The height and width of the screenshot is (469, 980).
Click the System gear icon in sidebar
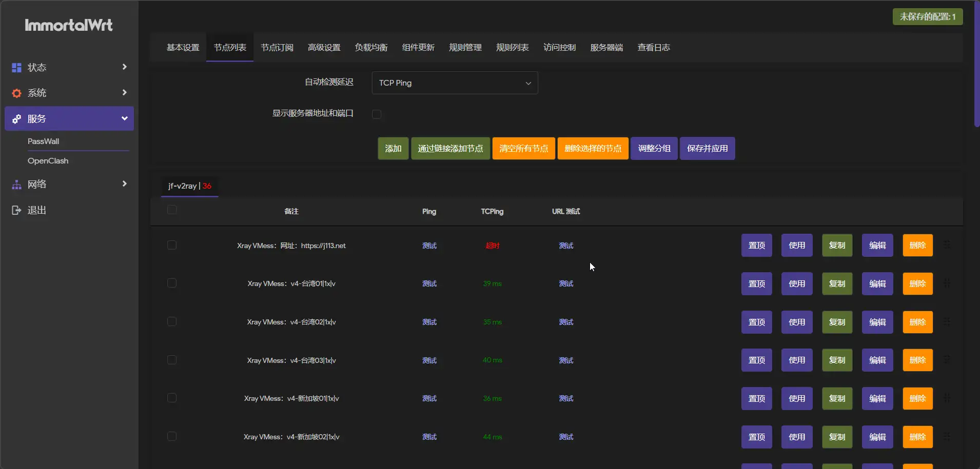tap(16, 93)
